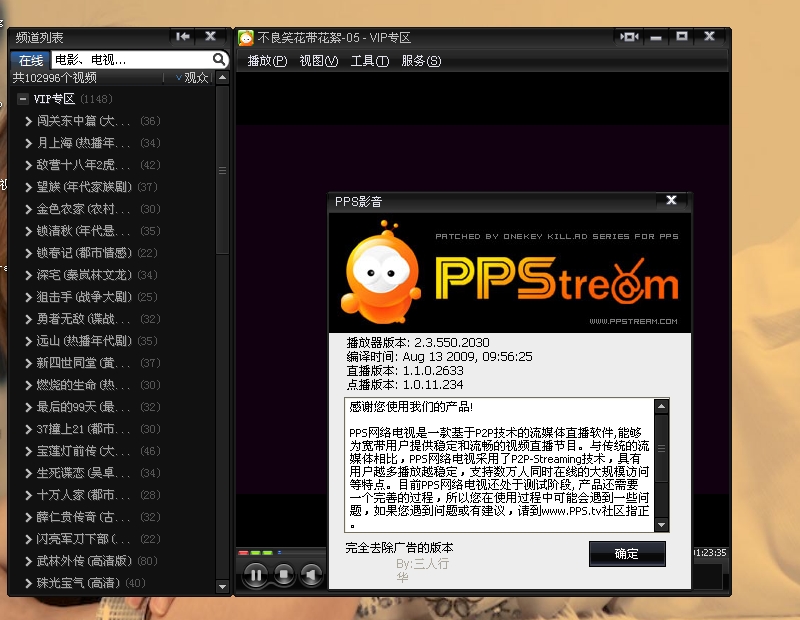Select 燃烧的生命 in channel list

tap(83, 384)
